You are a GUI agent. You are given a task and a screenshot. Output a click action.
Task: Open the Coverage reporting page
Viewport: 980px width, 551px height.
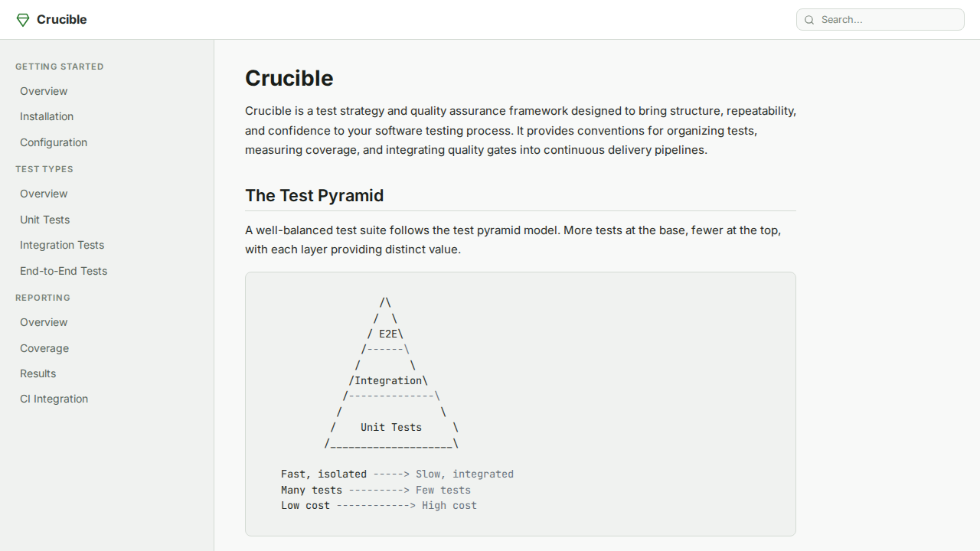[x=44, y=348]
